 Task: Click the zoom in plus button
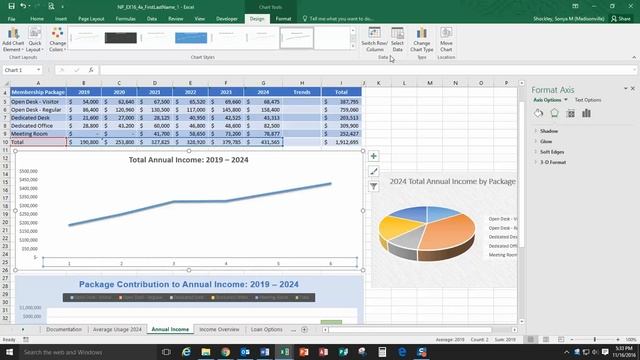(618, 340)
